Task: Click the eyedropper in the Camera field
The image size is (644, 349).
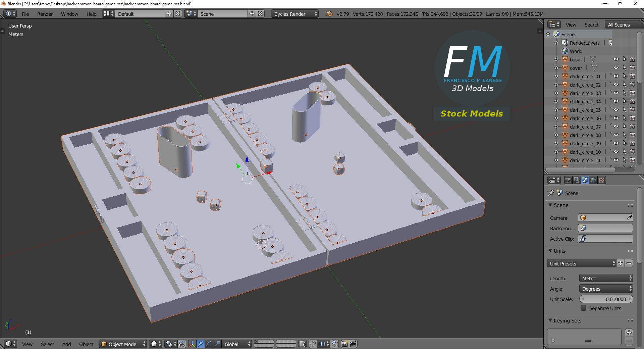Action: pos(629,218)
